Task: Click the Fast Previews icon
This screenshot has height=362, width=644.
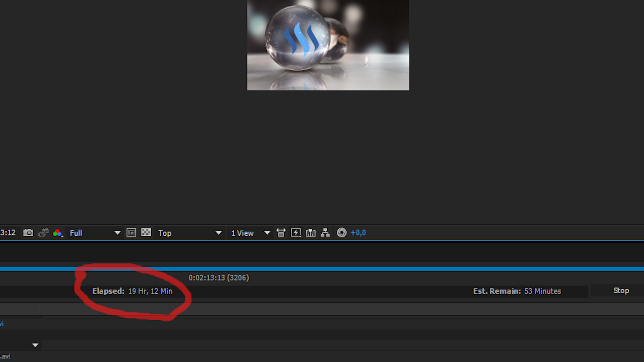Action: (296, 233)
